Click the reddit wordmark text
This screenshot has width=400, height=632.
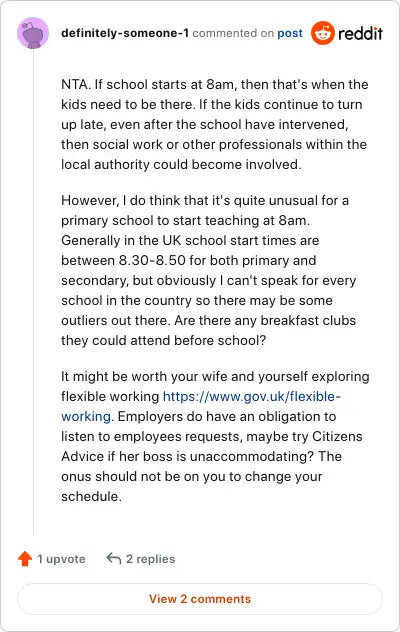[360, 33]
